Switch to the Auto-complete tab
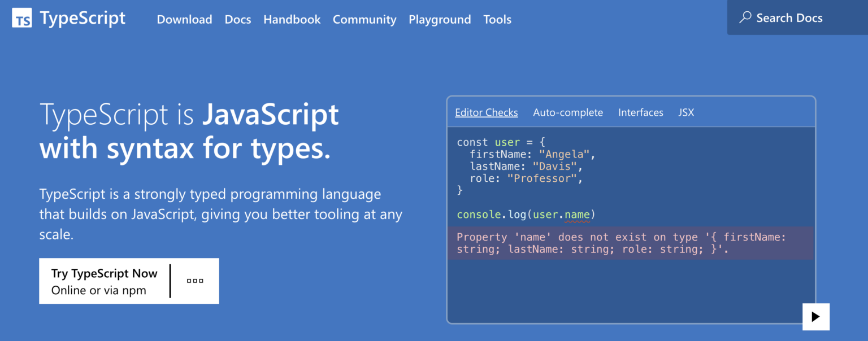868x341 pixels. [x=568, y=112]
